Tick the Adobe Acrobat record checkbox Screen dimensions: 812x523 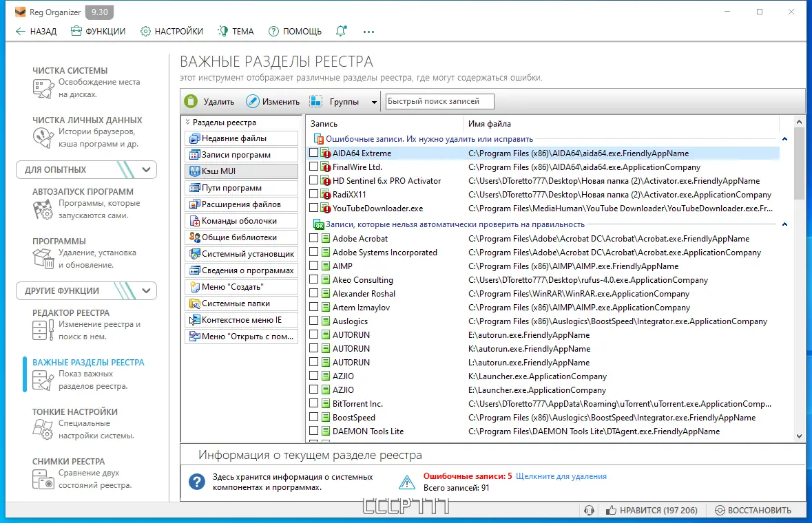pos(313,238)
